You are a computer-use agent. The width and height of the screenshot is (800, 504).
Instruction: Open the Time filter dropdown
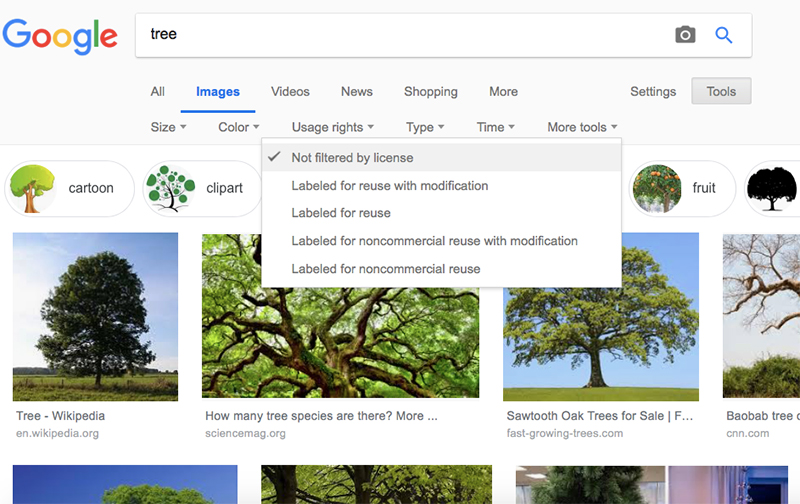(495, 127)
